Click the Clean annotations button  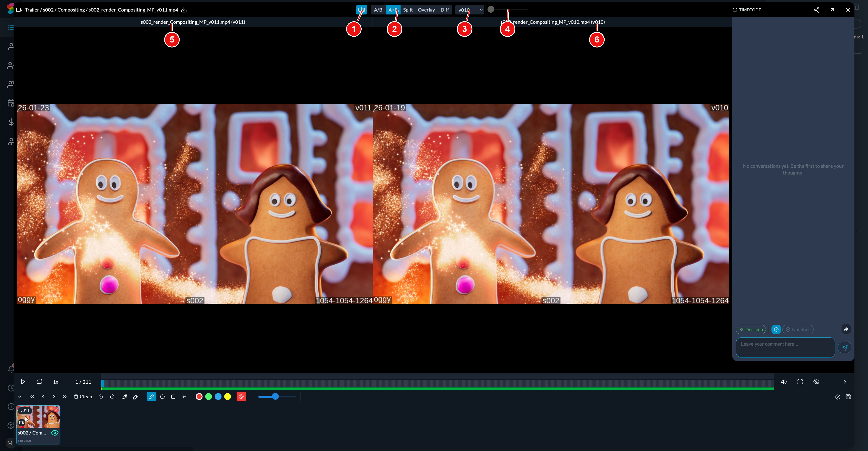(x=83, y=397)
